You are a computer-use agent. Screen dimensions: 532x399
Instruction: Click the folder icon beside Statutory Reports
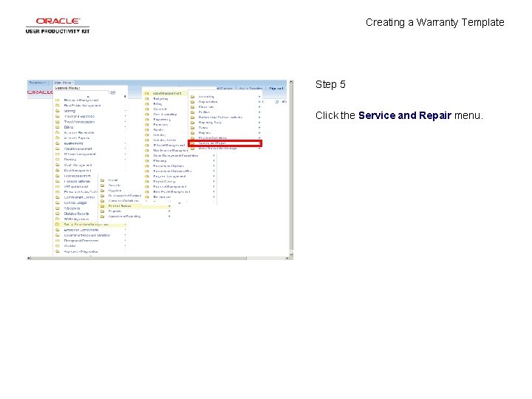click(x=58, y=214)
